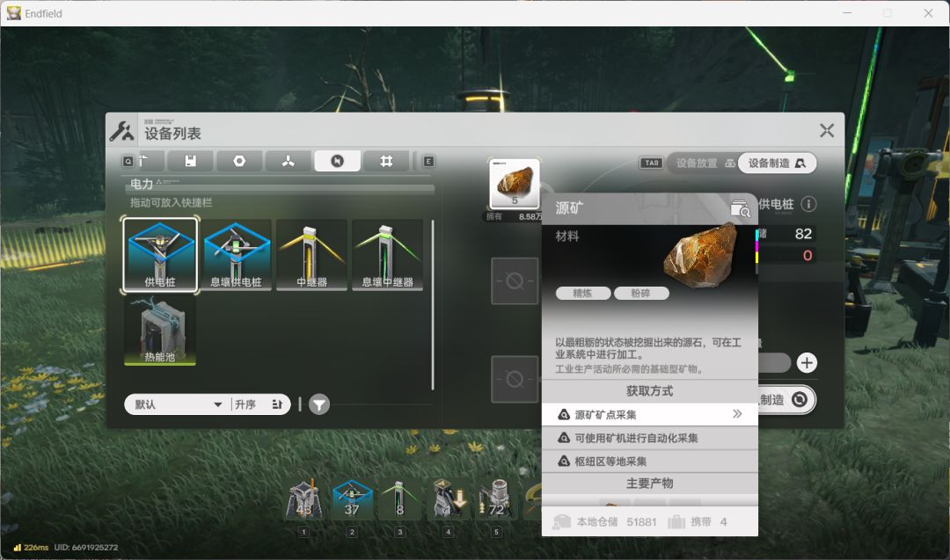Click the 精炼 tag
The width and height of the screenshot is (950, 560).
(x=583, y=294)
